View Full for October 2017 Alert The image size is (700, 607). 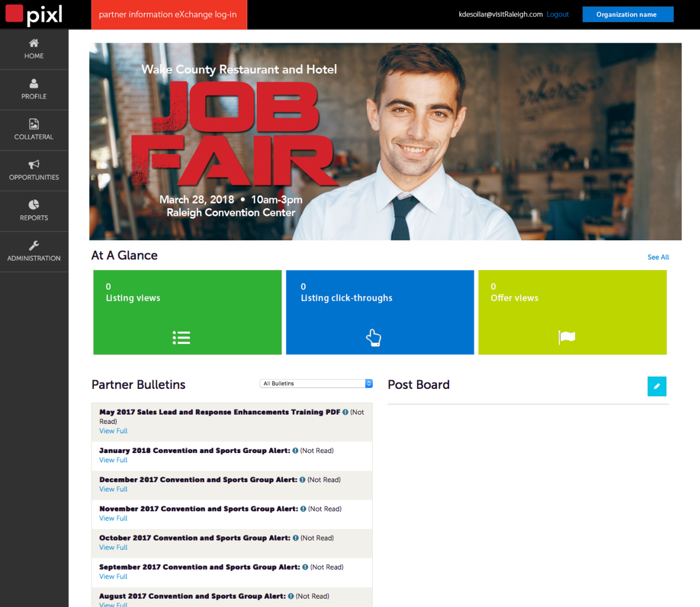coord(113,548)
